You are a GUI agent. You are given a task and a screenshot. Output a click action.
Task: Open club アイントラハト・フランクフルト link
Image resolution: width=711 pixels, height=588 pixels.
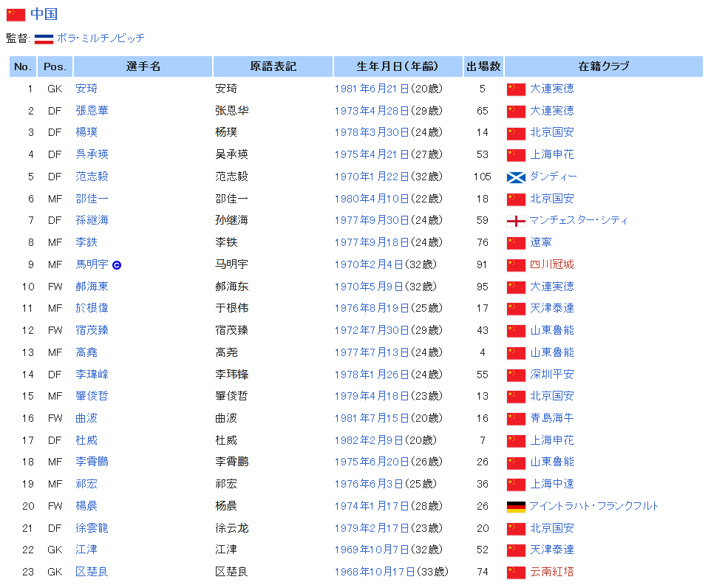pos(593,506)
